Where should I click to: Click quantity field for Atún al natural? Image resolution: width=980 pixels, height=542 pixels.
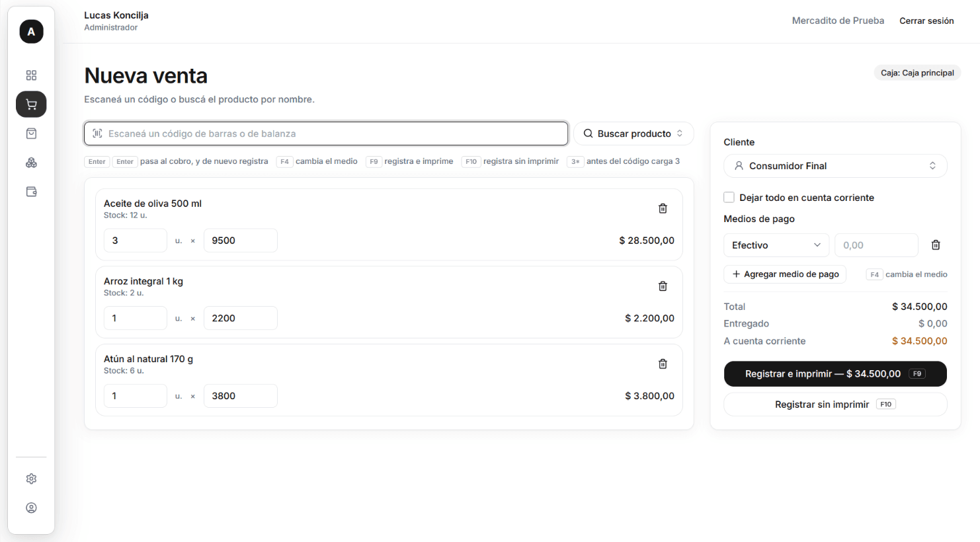point(136,396)
